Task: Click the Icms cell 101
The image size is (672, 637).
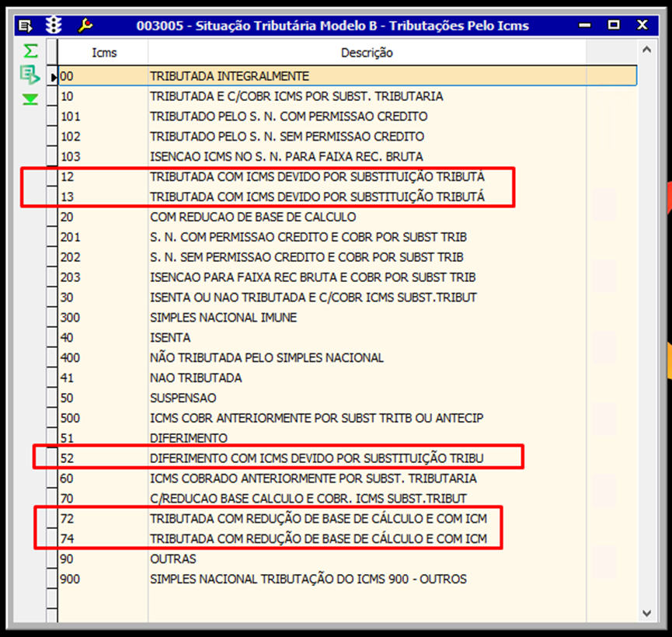Action: [103, 117]
